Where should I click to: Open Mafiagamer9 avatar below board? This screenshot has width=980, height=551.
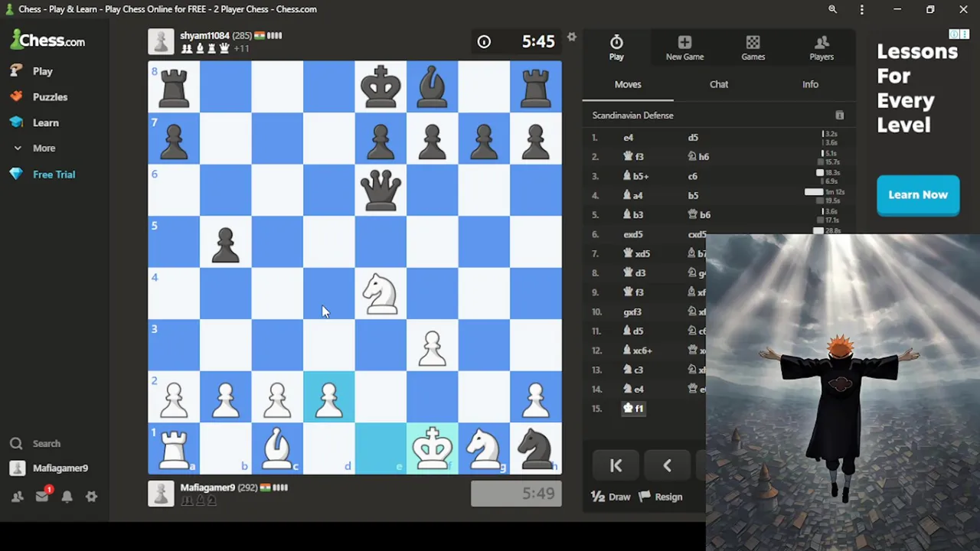coord(161,494)
